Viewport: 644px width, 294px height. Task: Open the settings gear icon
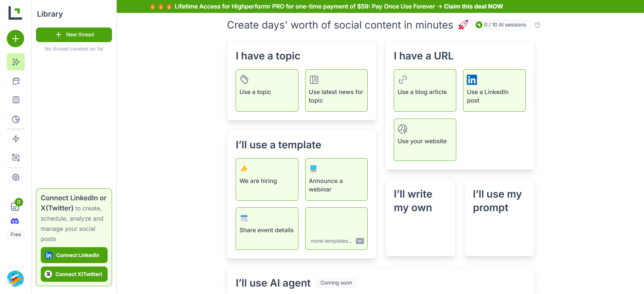(x=16, y=177)
